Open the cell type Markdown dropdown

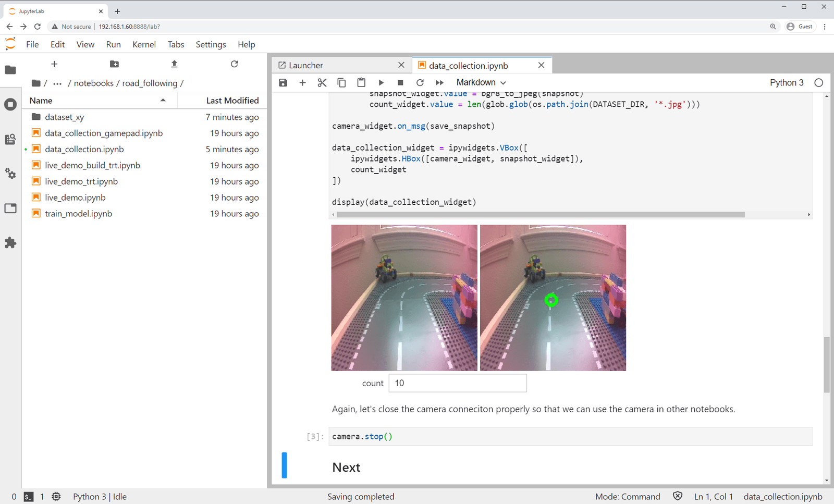(x=481, y=82)
